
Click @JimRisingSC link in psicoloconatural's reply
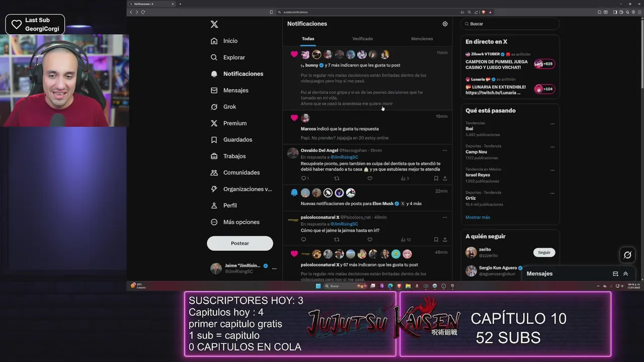(344, 224)
